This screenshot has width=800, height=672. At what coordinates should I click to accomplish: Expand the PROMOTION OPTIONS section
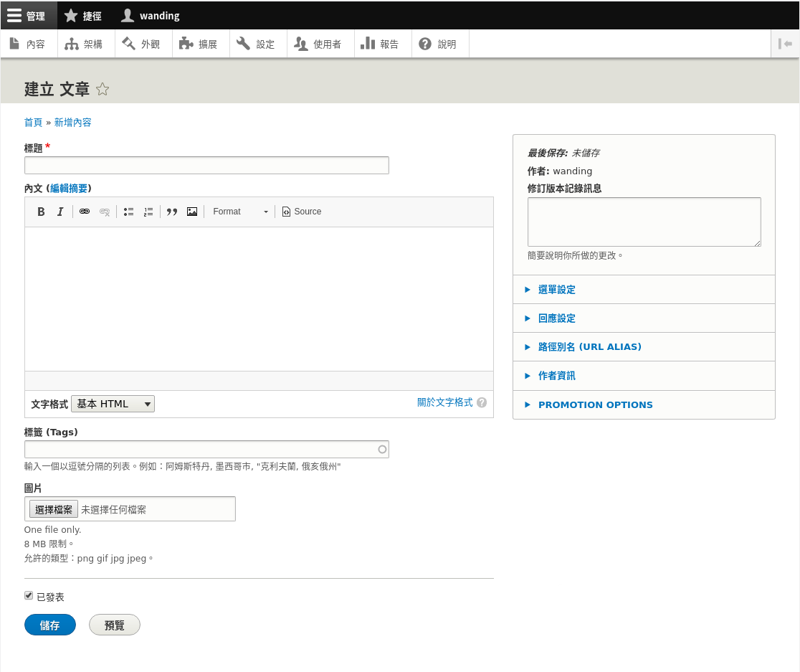(595, 405)
